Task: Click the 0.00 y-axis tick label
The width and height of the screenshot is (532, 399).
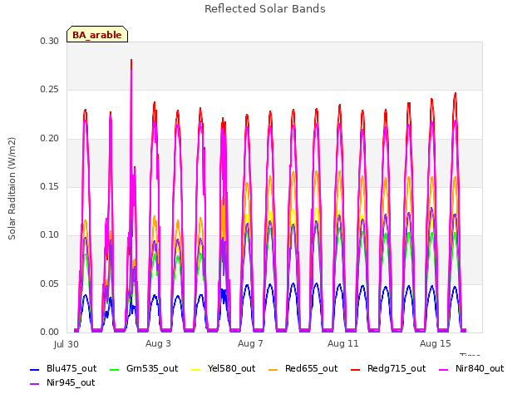Action: 50,332
